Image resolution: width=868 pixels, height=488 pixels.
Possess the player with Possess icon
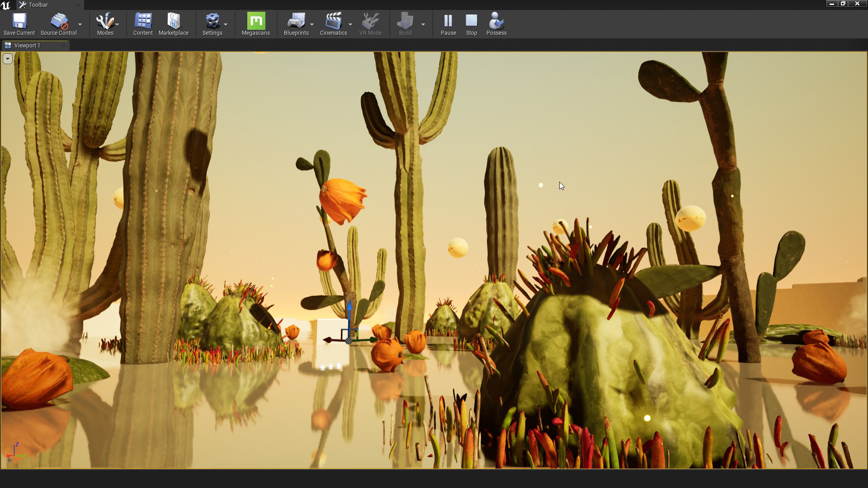coord(496,21)
